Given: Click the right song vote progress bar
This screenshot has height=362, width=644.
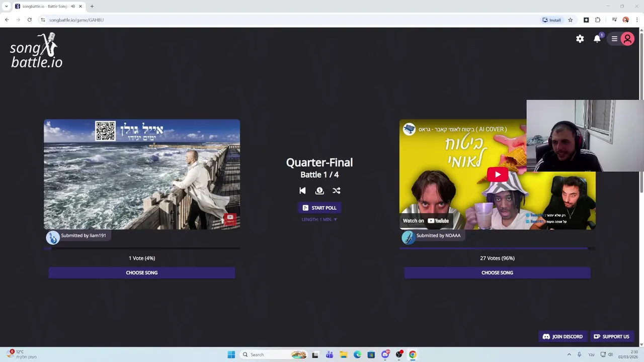Looking at the screenshot, I should coord(497,248).
